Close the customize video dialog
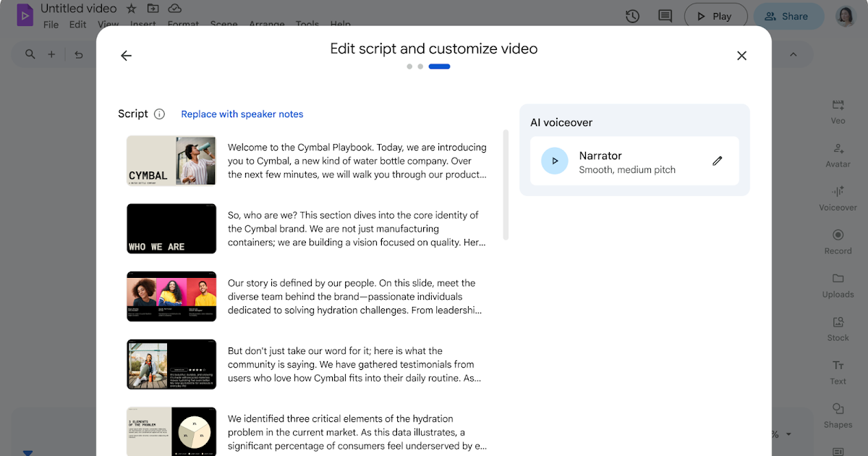The image size is (868, 456). [741, 56]
